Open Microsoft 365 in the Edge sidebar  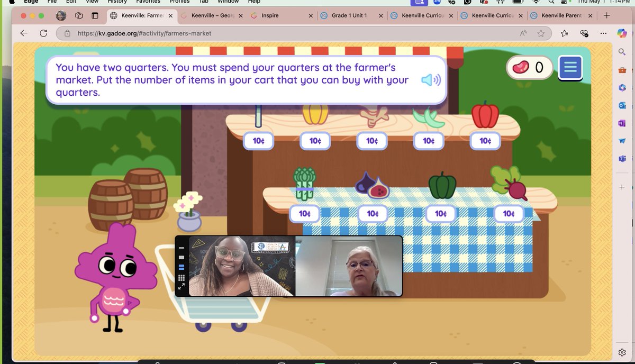pyautogui.click(x=622, y=87)
